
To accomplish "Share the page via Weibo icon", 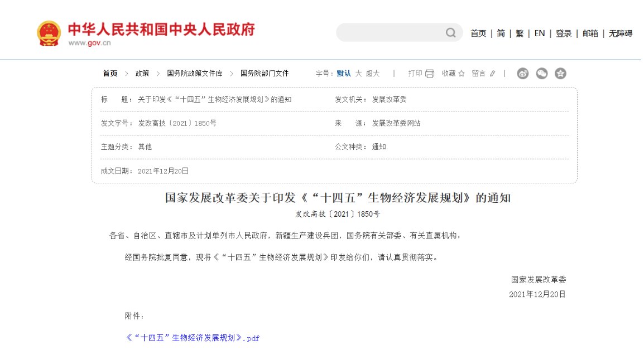I will (522, 74).
